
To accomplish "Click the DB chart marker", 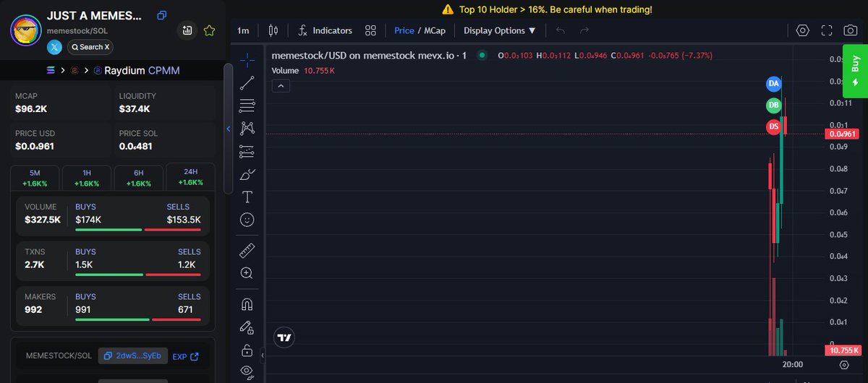I will point(774,106).
